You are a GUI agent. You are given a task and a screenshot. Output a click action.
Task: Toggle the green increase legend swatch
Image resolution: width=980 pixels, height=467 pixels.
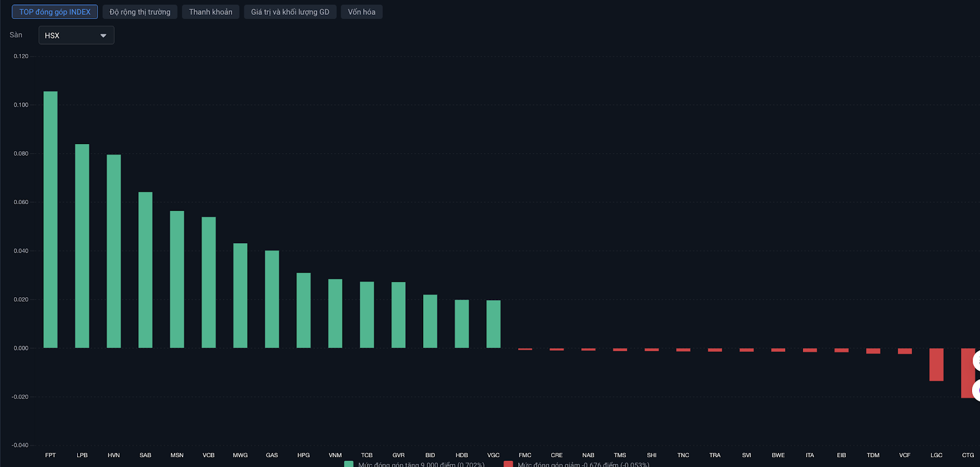[349, 464]
